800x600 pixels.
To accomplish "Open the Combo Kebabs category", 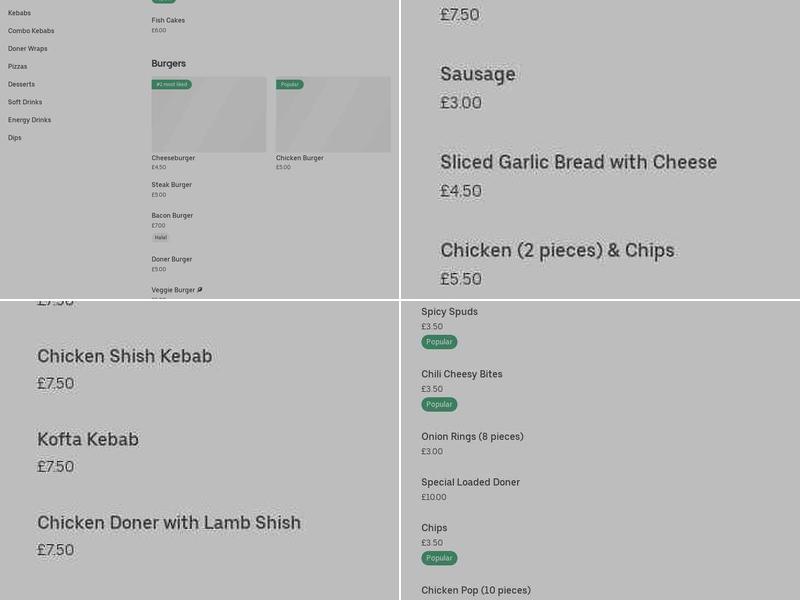I will point(30,31).
